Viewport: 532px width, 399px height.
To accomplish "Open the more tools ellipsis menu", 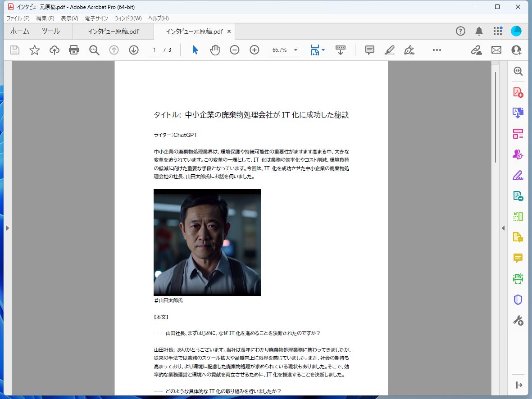I will (436, 50).
